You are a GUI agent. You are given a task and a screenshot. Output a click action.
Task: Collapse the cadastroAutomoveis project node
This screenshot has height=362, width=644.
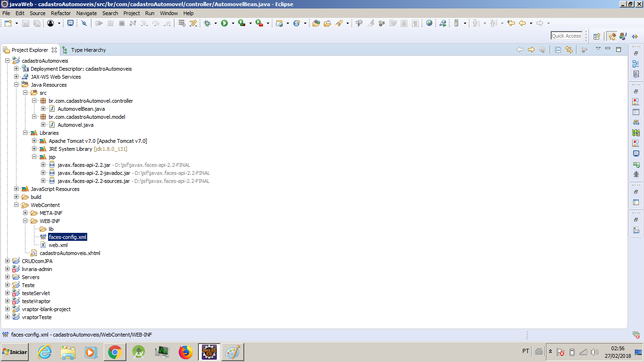(x=8, y=61)
